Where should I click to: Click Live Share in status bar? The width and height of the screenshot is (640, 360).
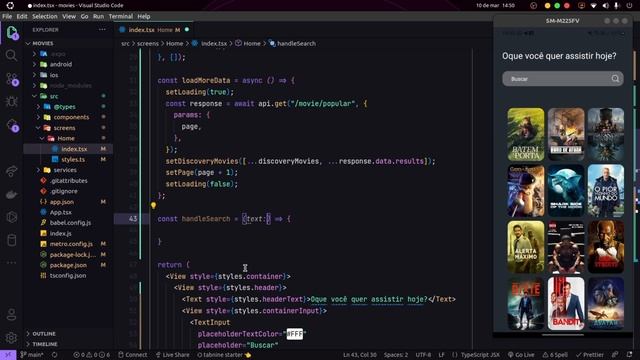(172, 355)
